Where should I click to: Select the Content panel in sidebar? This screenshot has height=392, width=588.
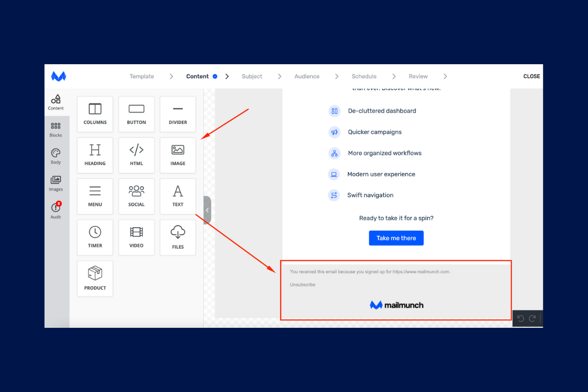[56, 102]
